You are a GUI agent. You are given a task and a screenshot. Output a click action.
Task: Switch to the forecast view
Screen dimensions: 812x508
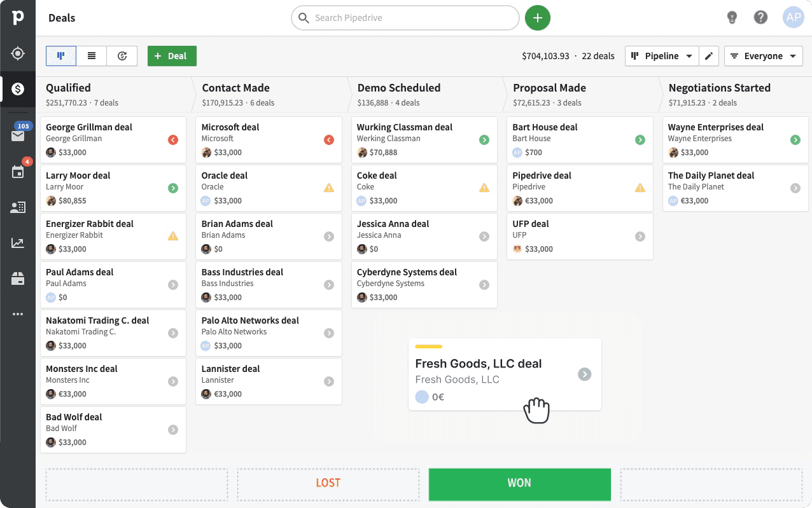[122, 55]
